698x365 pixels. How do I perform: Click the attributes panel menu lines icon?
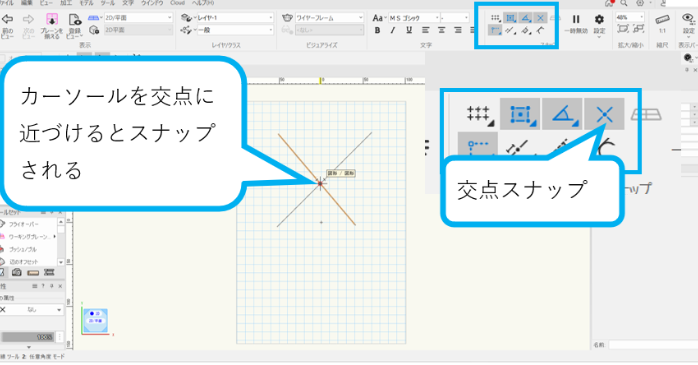(35, 286)
